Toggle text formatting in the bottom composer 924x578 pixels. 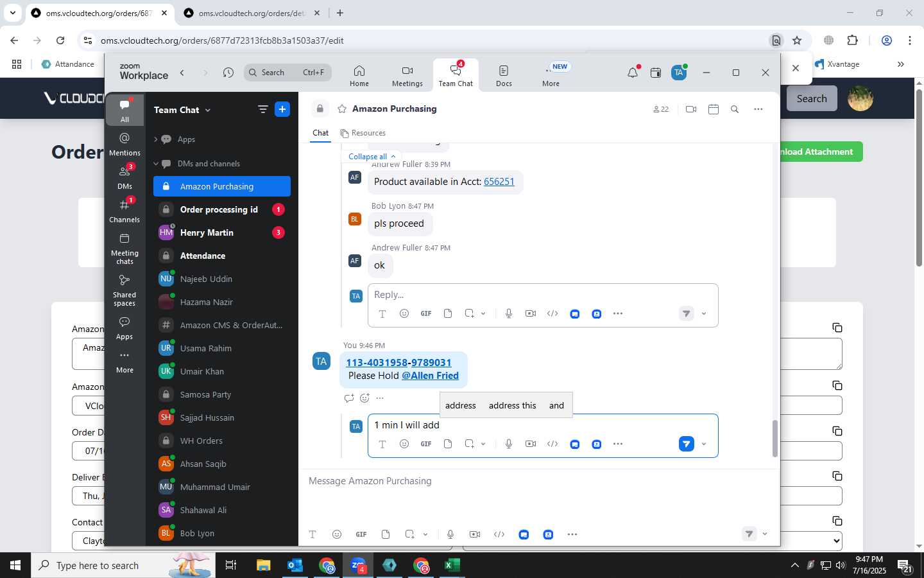click(x=312, y=534)
